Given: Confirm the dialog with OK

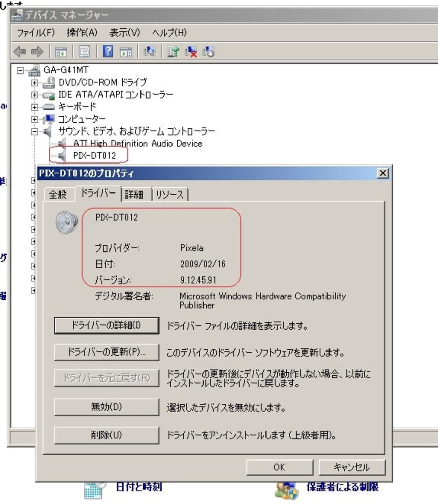Looking at the screenshot, I should [279, 467].
